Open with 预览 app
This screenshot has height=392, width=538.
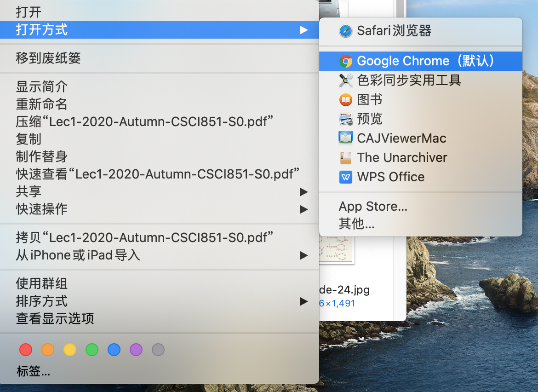tap(421, 119)
